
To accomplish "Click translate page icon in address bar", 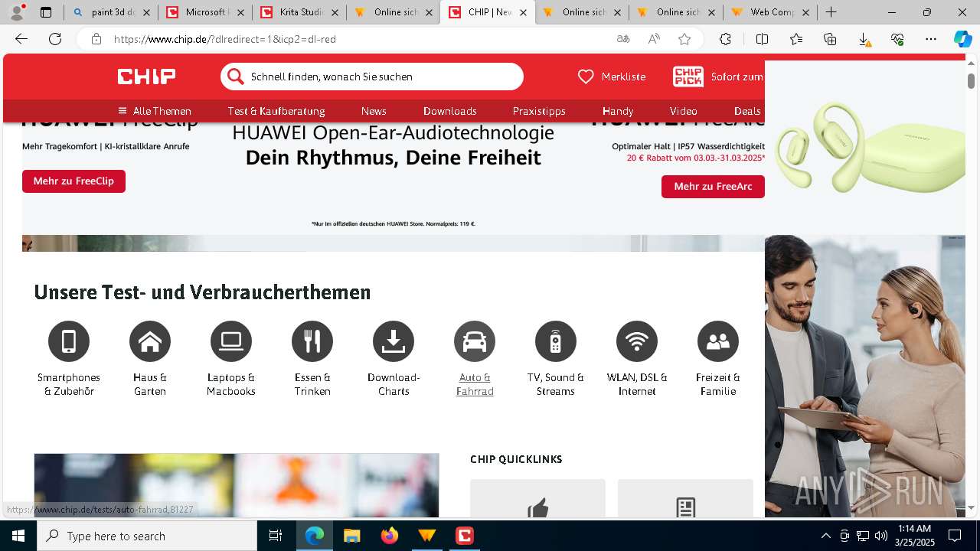I will pos(623,39).
